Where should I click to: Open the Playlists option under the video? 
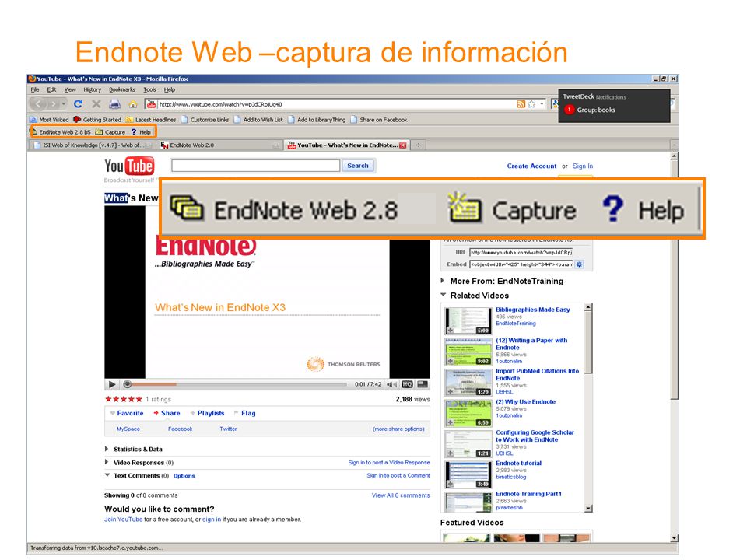pos(207,413)
